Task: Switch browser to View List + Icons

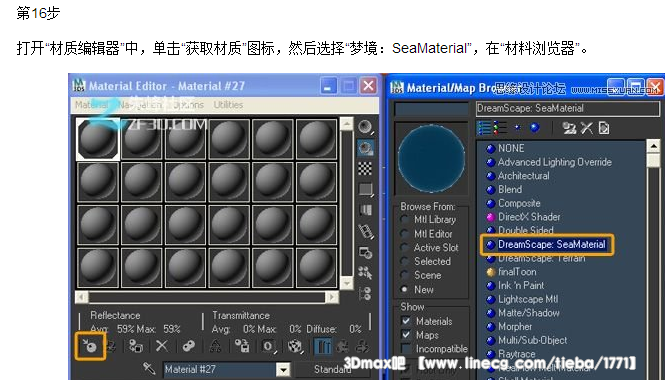Action: coord(500,128)
